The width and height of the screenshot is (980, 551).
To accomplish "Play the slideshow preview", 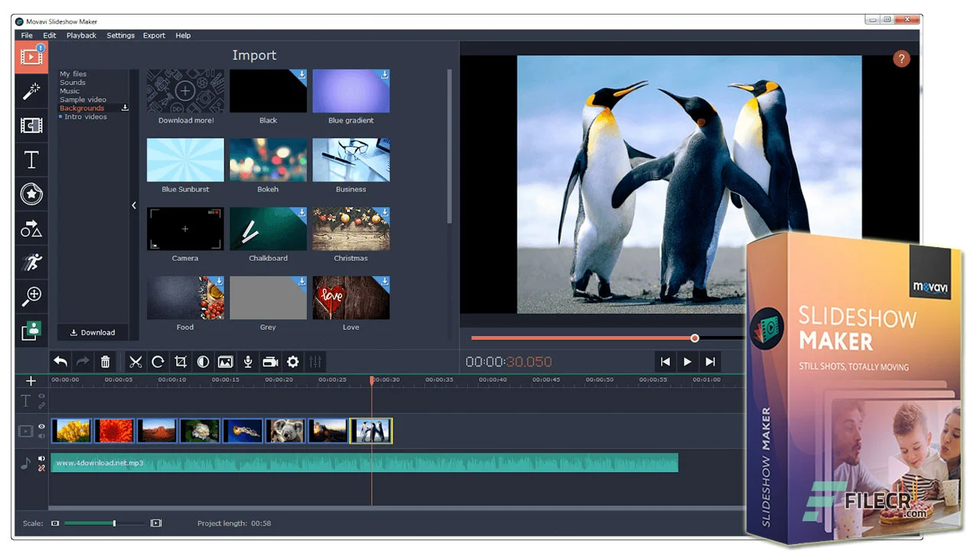I will click(x=688, y=362).
